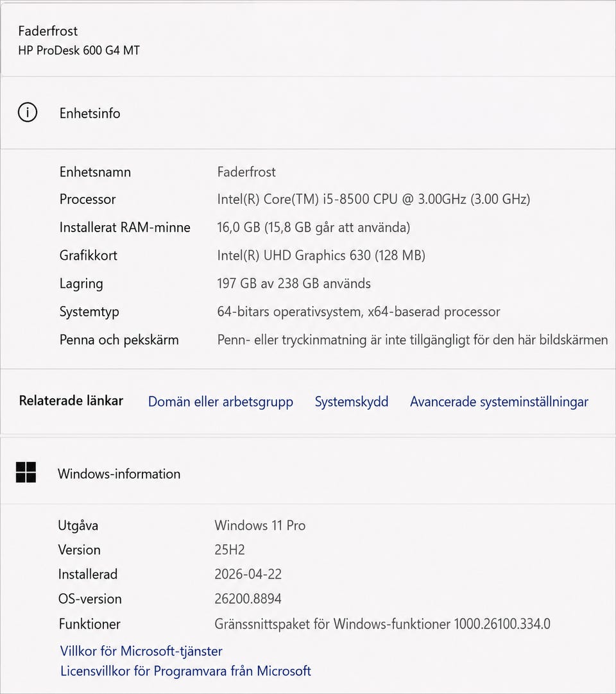Select the 26200.8894 build number
This screenshot has height=694, width=616.
(x=248, y=599)
